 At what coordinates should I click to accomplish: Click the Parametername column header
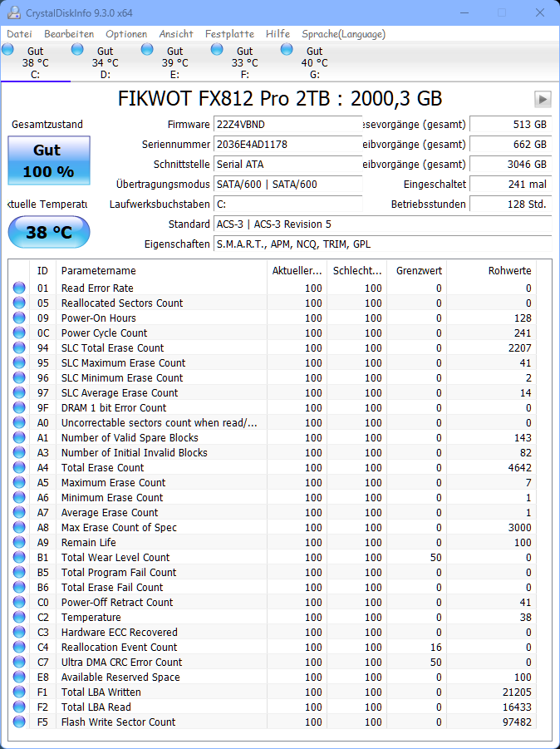point(161,270)
